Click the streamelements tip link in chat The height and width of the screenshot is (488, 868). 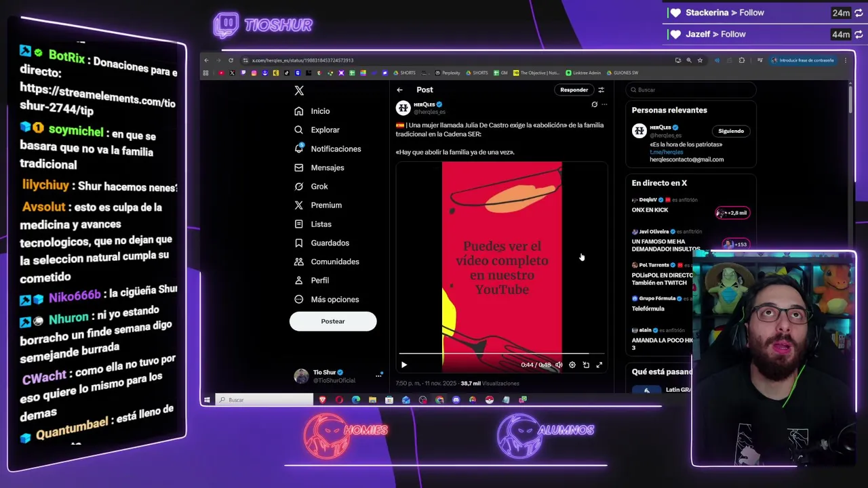(x=97, y=100)
